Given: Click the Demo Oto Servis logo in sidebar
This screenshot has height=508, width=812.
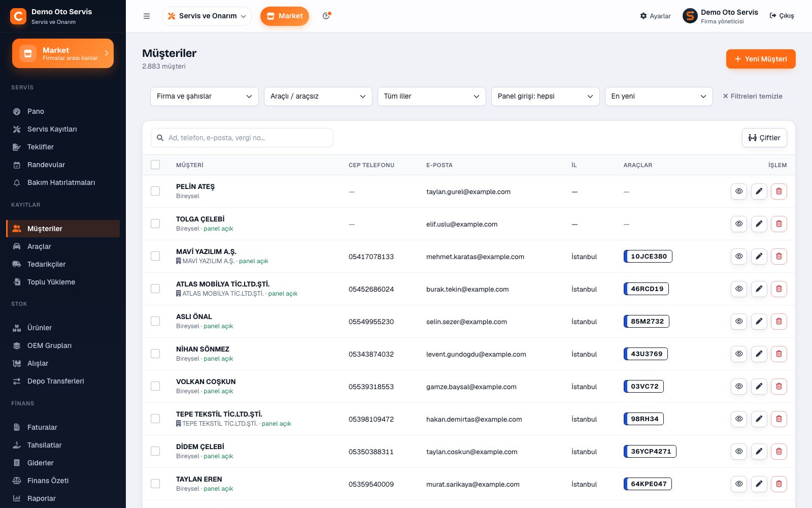Looking at the screenshot, I should (18, 16).
